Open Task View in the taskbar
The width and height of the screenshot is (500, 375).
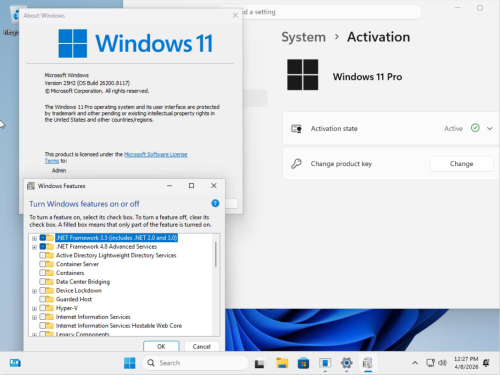click(x=260, y=363)
